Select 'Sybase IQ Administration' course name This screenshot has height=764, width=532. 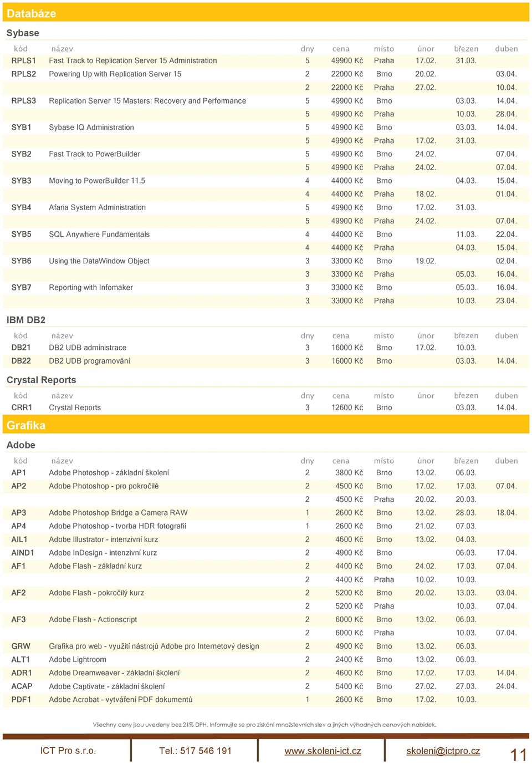click(x=91, y=127)
